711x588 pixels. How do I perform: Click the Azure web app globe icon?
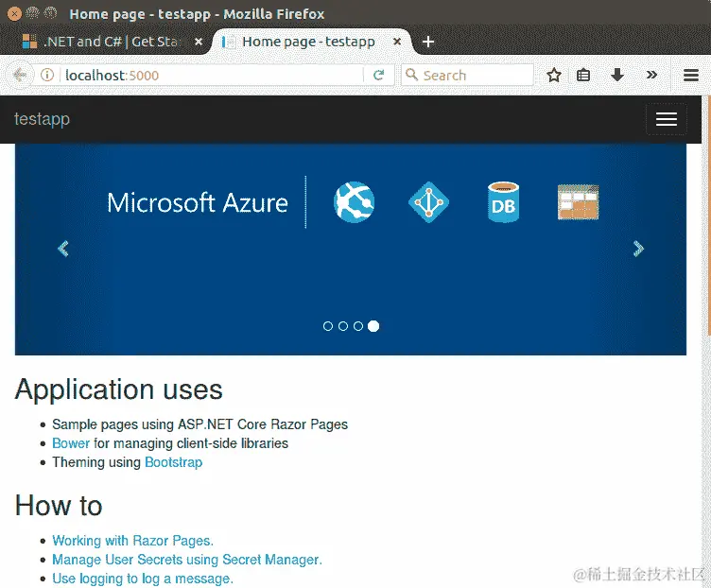(355, 202)
